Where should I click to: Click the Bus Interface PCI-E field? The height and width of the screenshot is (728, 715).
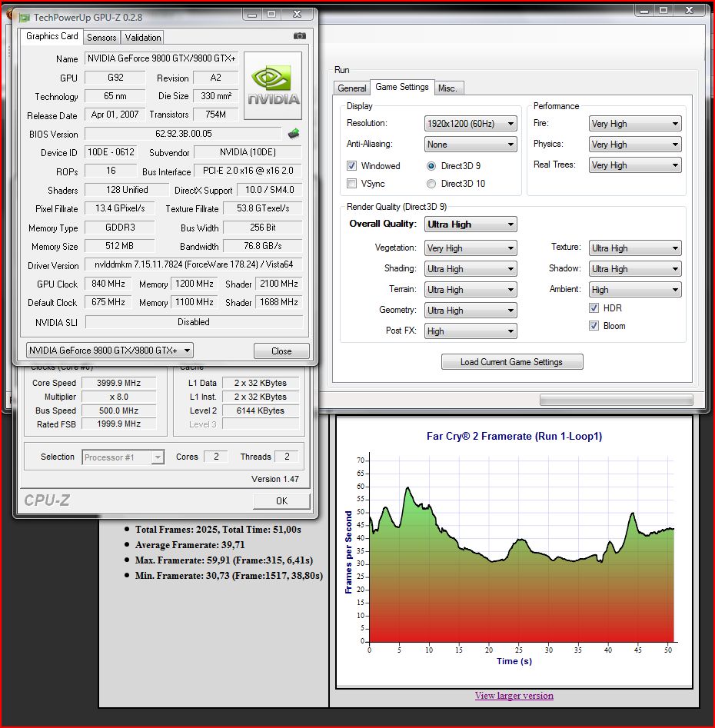[248, 171]
